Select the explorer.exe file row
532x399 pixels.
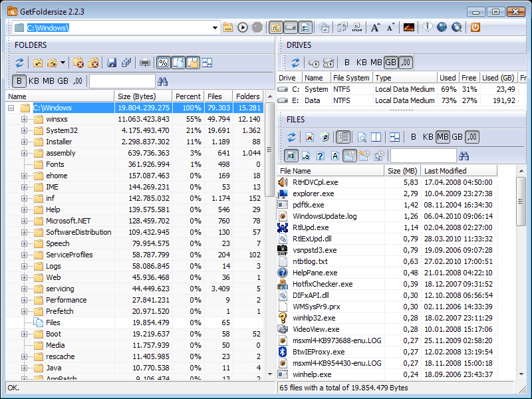pyautogui.click(x=387, y=194)
